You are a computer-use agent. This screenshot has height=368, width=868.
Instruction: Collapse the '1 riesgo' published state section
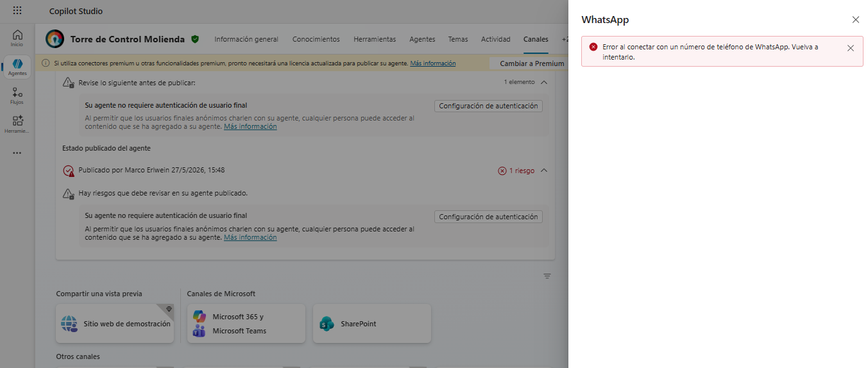pos(544,171)
